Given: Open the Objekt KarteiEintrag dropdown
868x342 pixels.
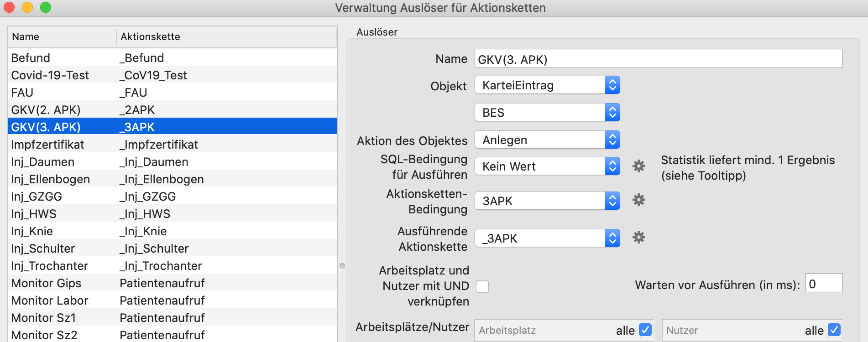Looking at the screenshot, I should [548, 85].
